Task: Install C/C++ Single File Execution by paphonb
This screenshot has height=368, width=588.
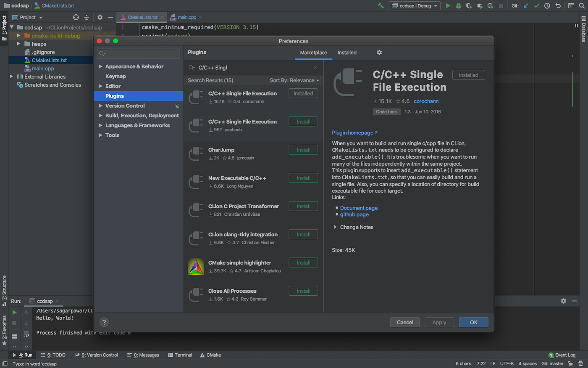Action: (x=303, y=122)
